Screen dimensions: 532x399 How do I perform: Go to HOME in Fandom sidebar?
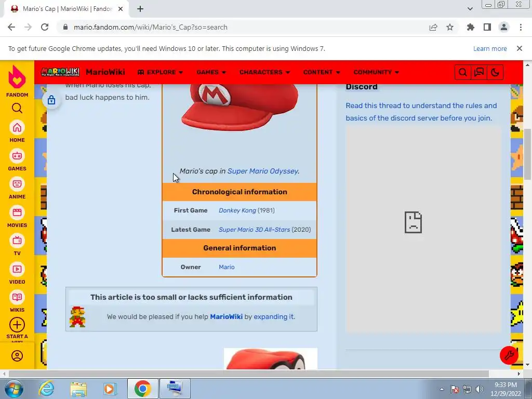coord(17,131)
